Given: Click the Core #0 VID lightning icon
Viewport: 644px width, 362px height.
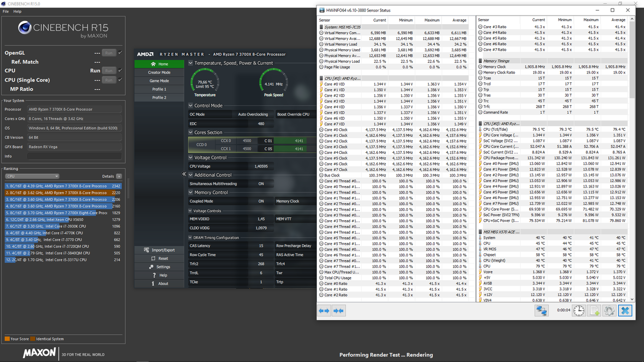Looking at the screenshot, I should tap(321, 84).
